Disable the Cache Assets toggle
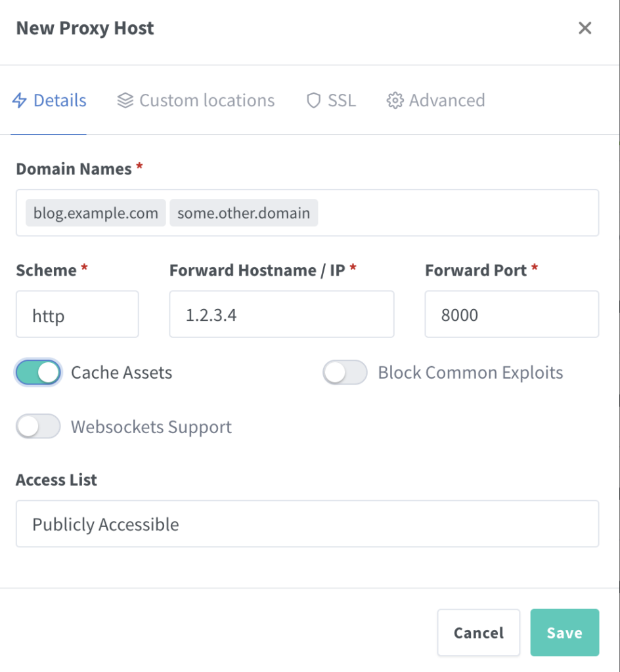 (38, 373)
